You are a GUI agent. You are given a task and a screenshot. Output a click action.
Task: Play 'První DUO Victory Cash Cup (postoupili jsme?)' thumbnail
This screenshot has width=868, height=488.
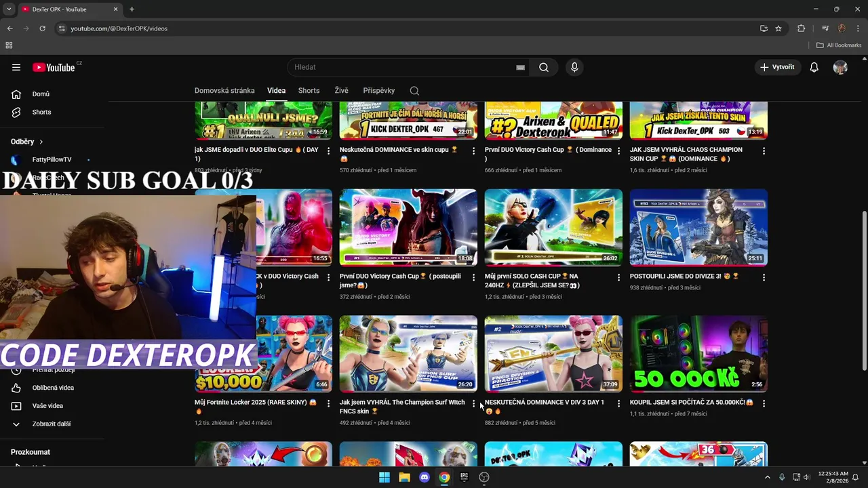click(x=408, y=227)
